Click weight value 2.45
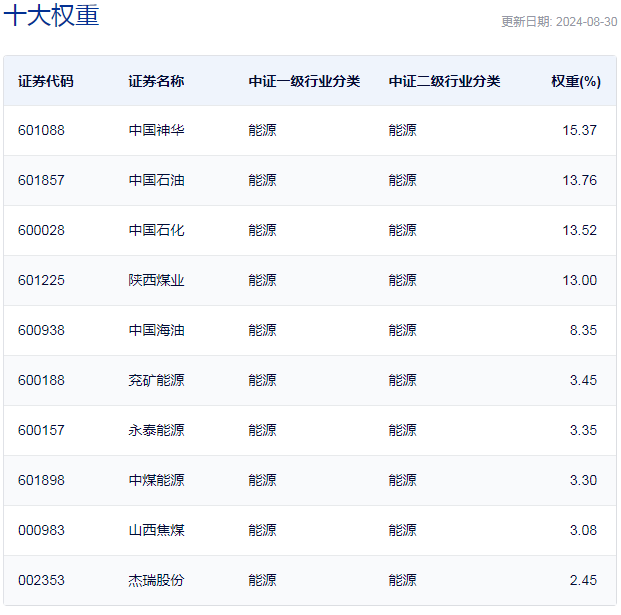 coord(583,580)
